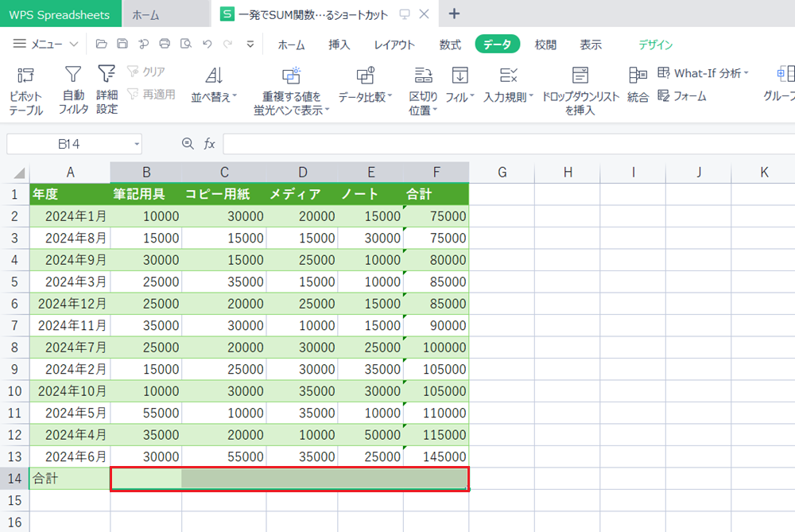Click the Open file folder icon
This screenshot has height=532, width=795.
coord(101,44)
